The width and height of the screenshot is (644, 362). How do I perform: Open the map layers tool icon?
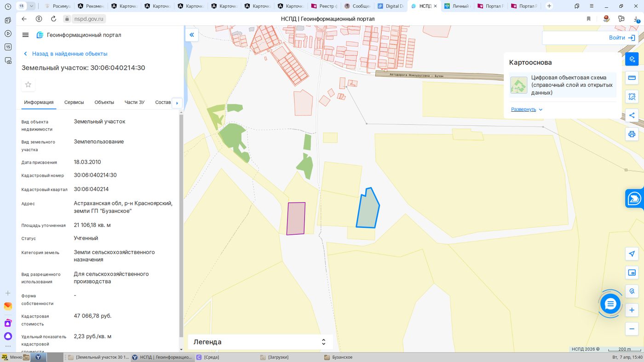pyautogui.click(x=632, y=59)
